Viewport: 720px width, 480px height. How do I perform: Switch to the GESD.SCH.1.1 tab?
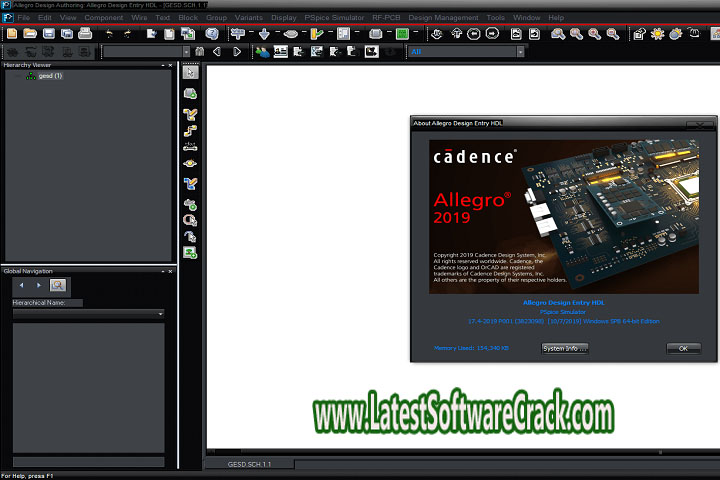(x=249, y=464)
